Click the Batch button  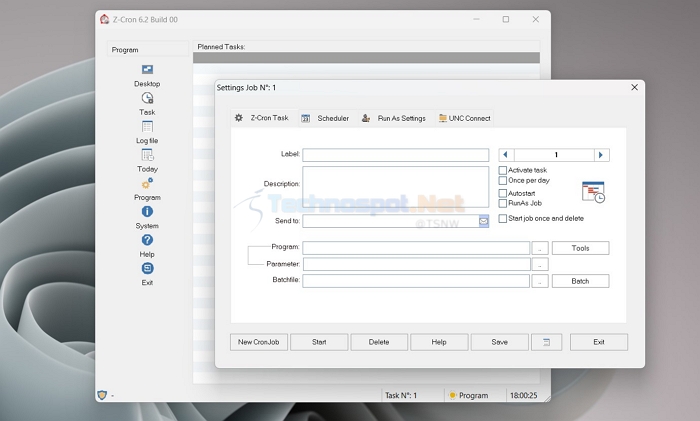[x=580, y=281]
